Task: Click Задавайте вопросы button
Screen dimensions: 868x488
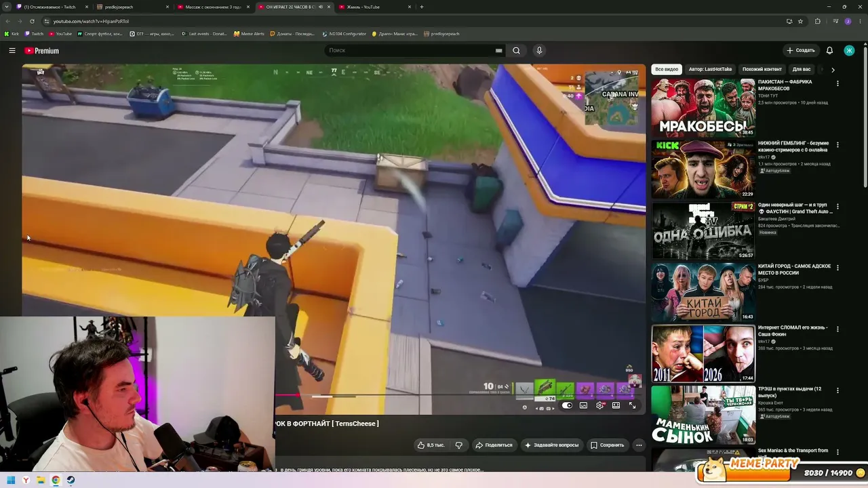Action: point(552,445)
